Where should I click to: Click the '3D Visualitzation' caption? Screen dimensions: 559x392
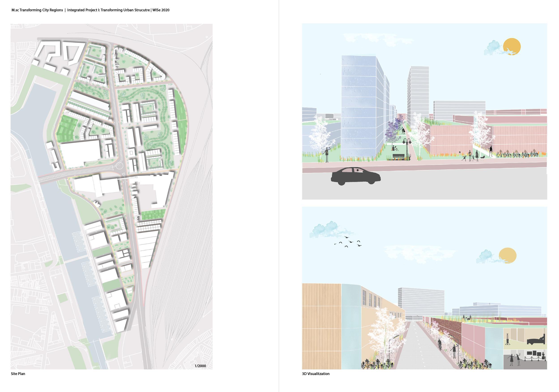pyautogui.click(x=316, y=374)
